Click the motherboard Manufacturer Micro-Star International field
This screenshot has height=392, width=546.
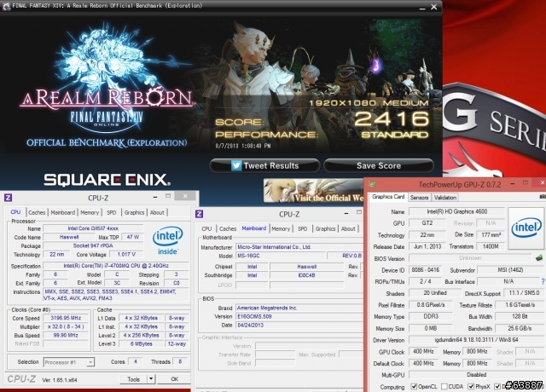(299, 247)
